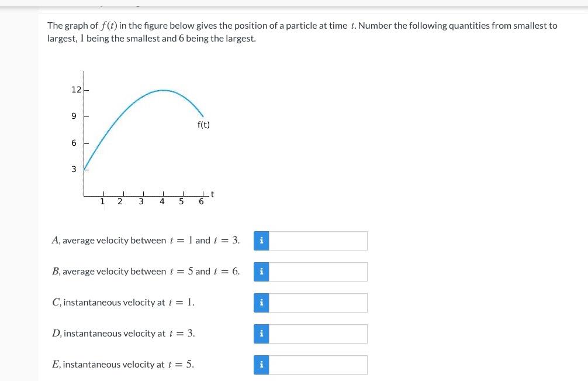588x381 pixels.
Task: Click the 9 label on the vertical axis
Action: (73, 116)
